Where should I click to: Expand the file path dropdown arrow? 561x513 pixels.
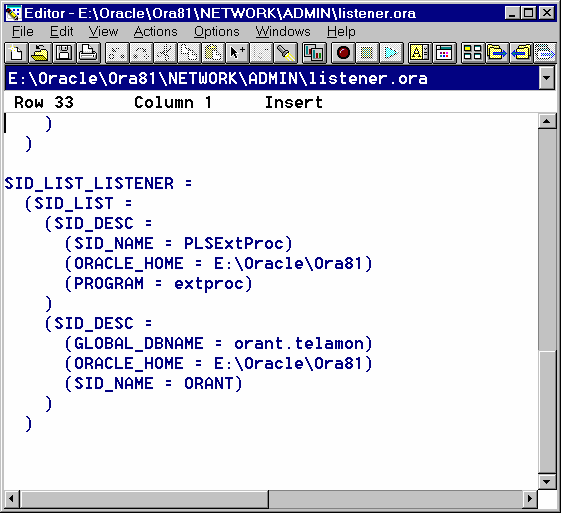(547, 78)
